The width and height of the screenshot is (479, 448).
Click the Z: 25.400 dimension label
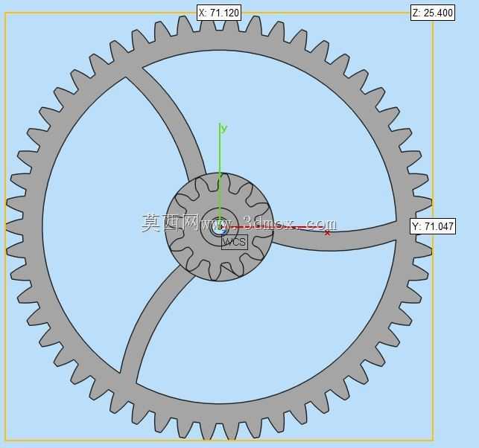click(x=433, y=13)
